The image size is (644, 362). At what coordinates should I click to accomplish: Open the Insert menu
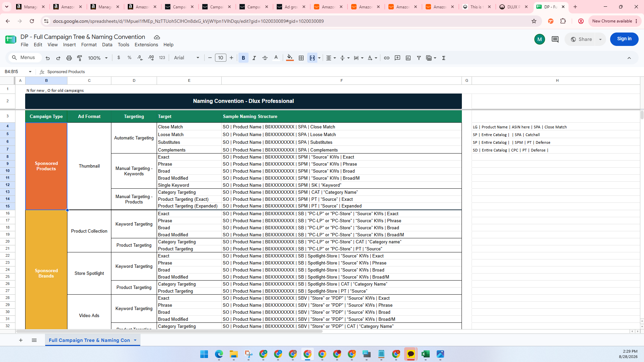pos(69,45)
